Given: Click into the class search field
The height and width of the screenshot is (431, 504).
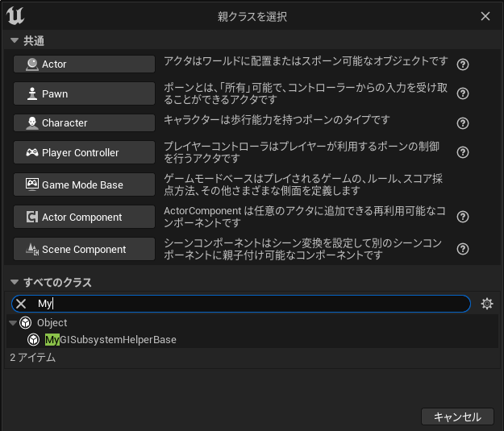Looking at the screenshot, I should click(x=241, y=304).
